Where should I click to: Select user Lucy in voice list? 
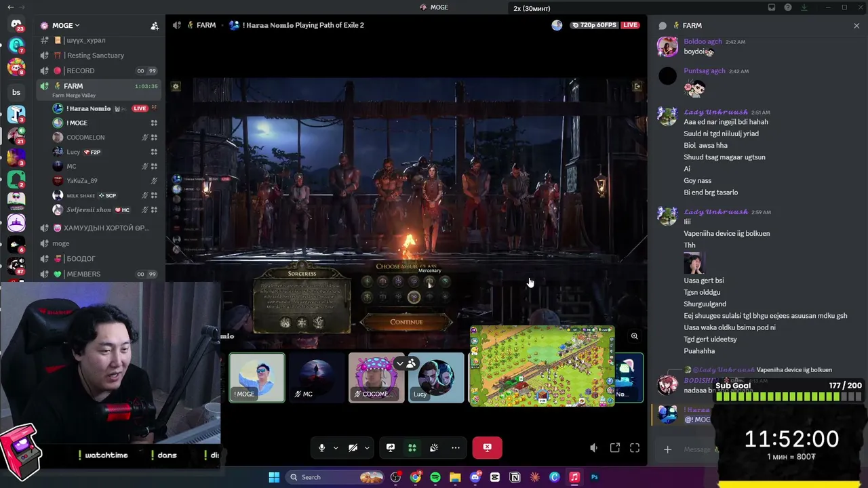[x=105, y=152]
